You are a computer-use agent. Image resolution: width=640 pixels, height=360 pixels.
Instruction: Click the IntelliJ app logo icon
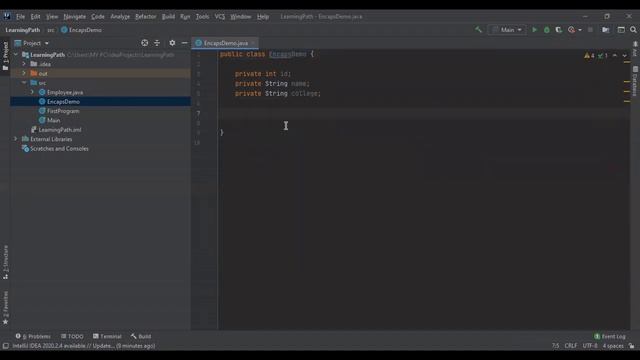(7, 16)
